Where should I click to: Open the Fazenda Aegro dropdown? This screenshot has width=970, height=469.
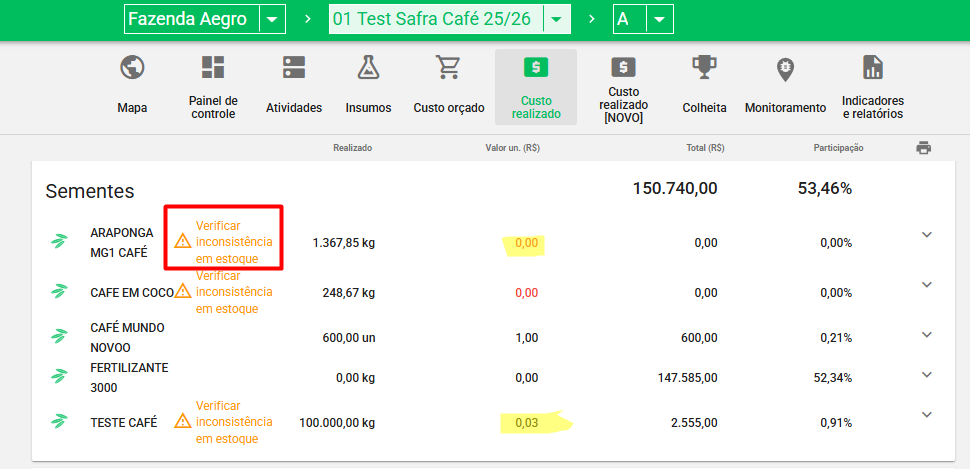point(272,20)
